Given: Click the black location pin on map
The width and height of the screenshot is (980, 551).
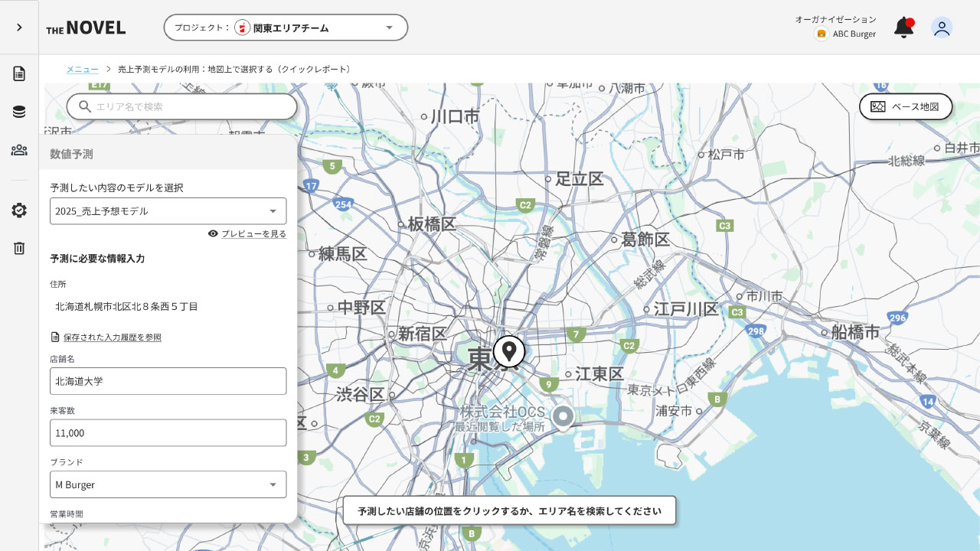Looking at the screenshot, I should [x=509, y=351].
